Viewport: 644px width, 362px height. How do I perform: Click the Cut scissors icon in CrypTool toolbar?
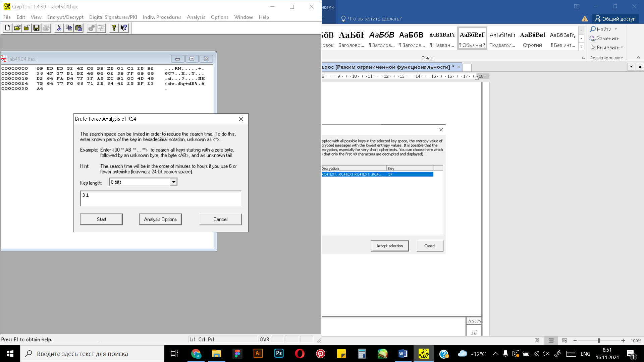tap(59, 28)
